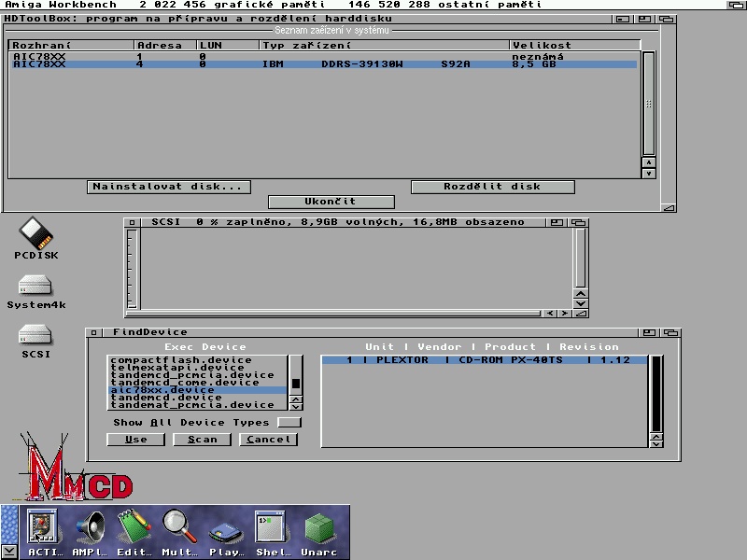
Task: Launch the Shell dock icon
Action: pyautogui.click(x=273, y=532)
